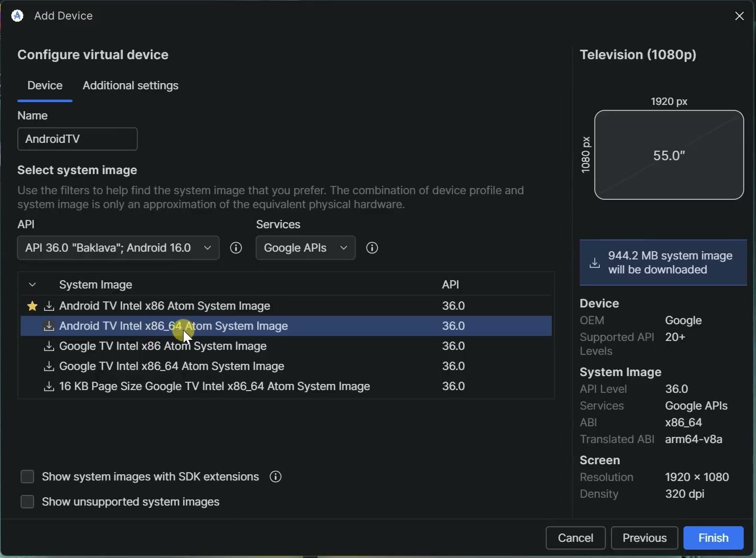This screenshot has width=756, height=558.
Task: Click the star icon on Android TV x86 row
Action: [x=32, y=306]
